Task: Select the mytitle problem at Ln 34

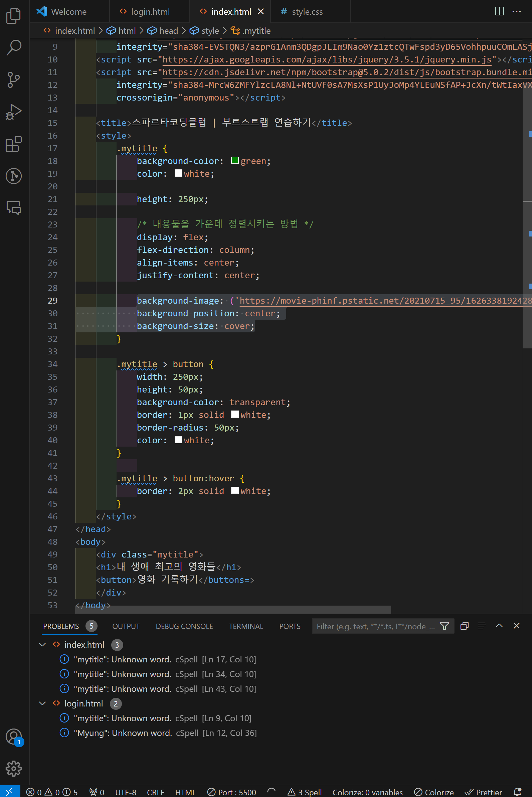Action: point(165,674)
